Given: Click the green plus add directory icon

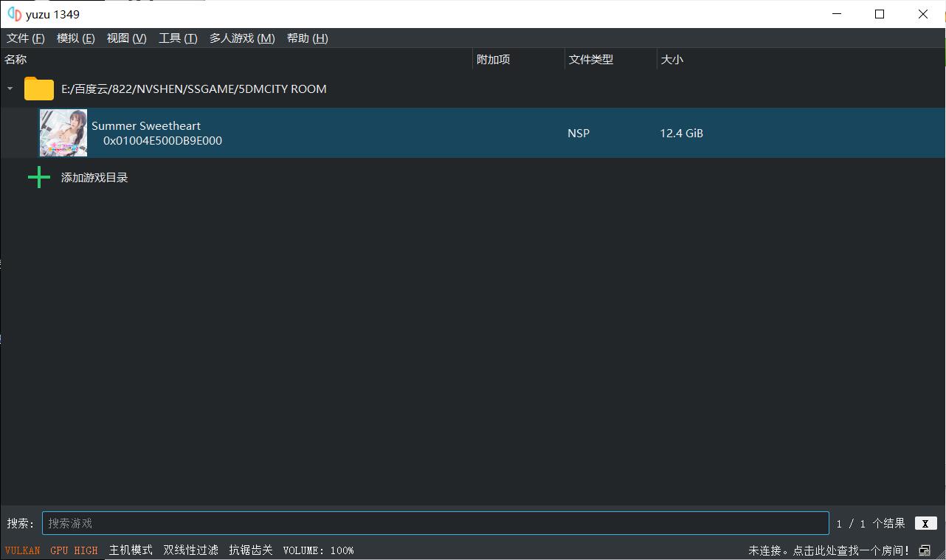Looking at the screenshot, I should click(39, 177).
